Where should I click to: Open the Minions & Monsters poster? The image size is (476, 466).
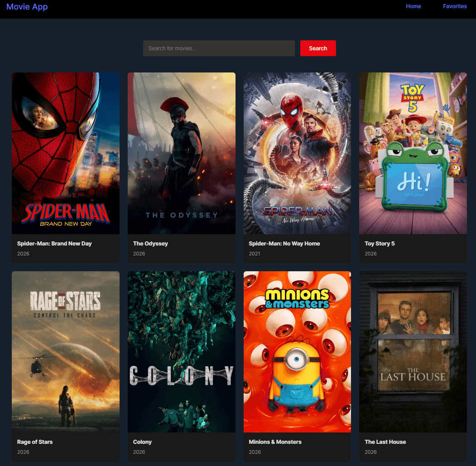coord(297,352)
